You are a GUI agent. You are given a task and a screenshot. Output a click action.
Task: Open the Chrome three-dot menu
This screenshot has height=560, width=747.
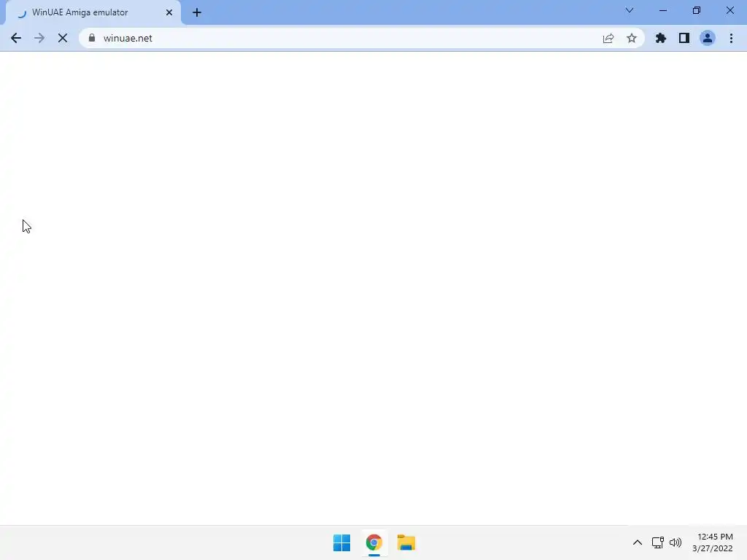(731, 38)
